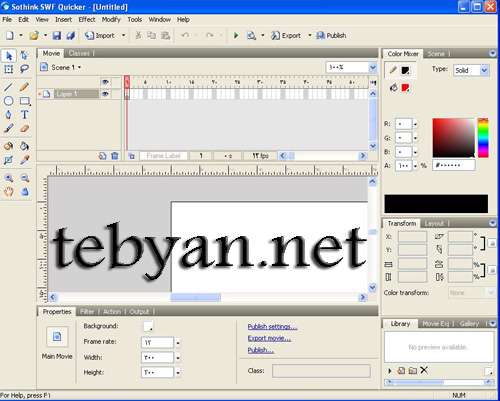Screen dimensions: 500x401
Task: Play the movie with green arrow
Action: point(236,35)
